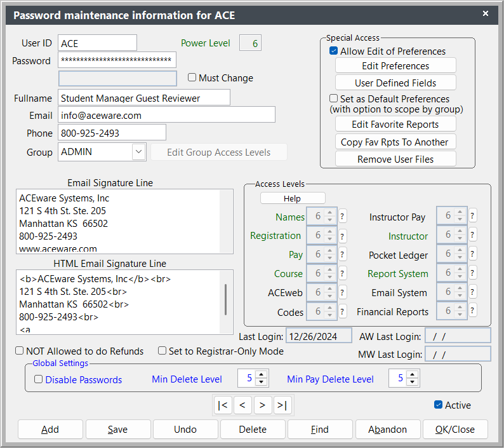This screenshot has height=448, width=504.
Task: Click the Add button
Action: tap(50, 429)
